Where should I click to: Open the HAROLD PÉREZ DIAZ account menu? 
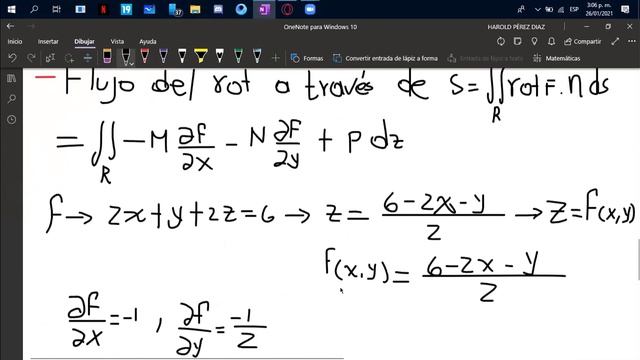tap(516, 27)
